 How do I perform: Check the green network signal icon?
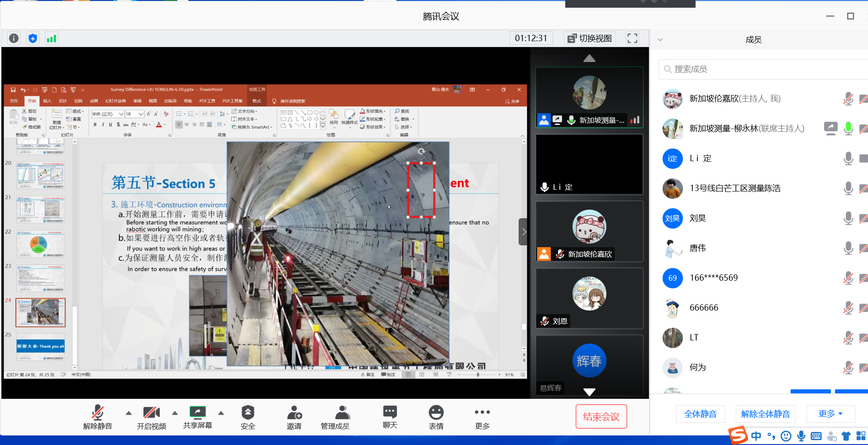tap(52, 38)
